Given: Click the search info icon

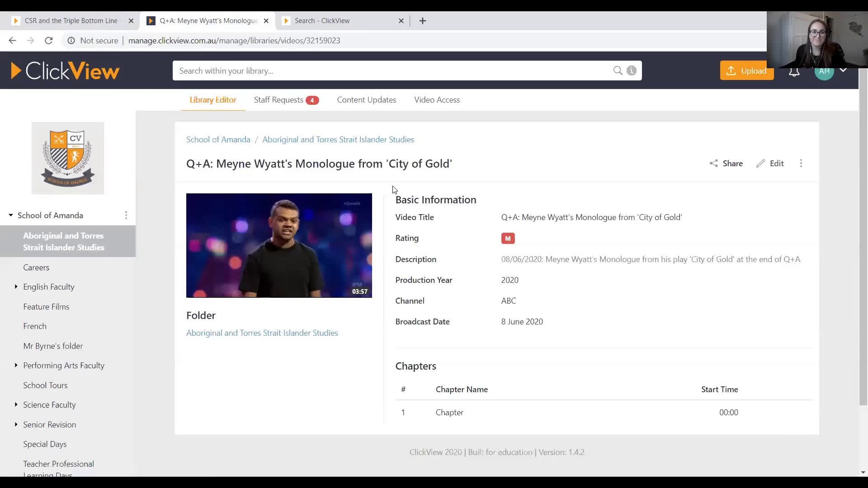Looking at the screenshot, I should coord(632,70).
